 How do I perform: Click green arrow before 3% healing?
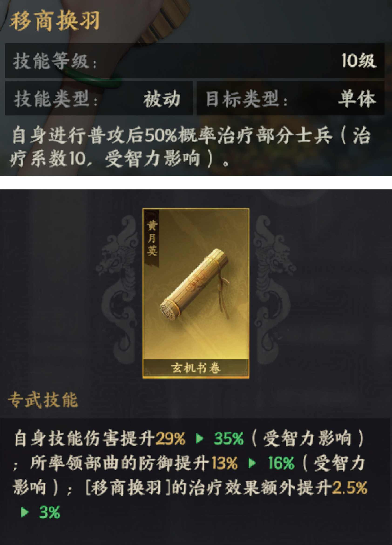click(x=25, y=513)
